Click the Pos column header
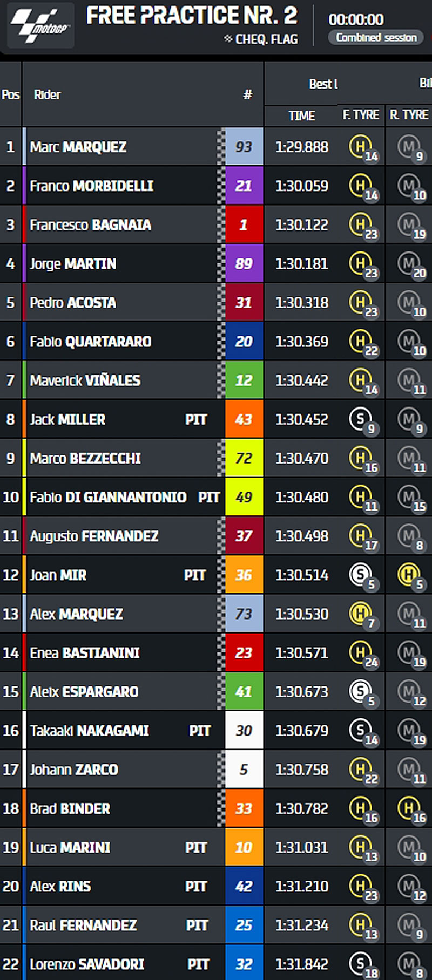 click(10, 95)
